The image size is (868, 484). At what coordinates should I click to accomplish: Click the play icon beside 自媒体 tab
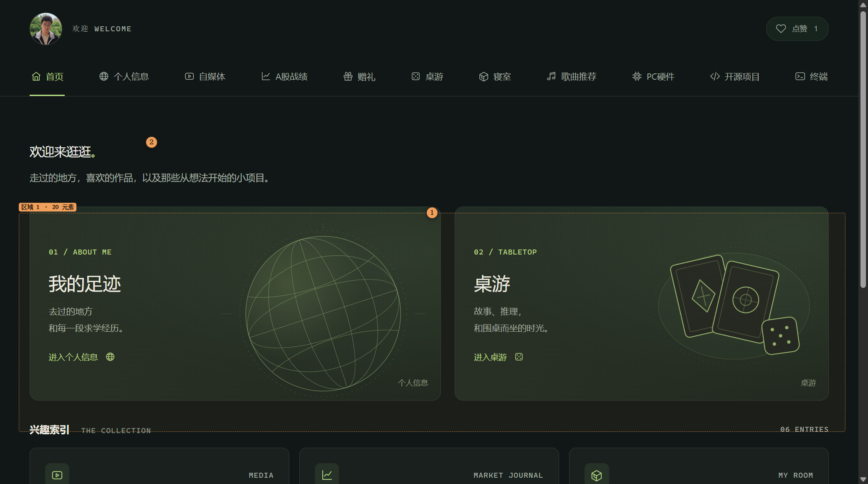pyautogui.click(x=190, y=76)
